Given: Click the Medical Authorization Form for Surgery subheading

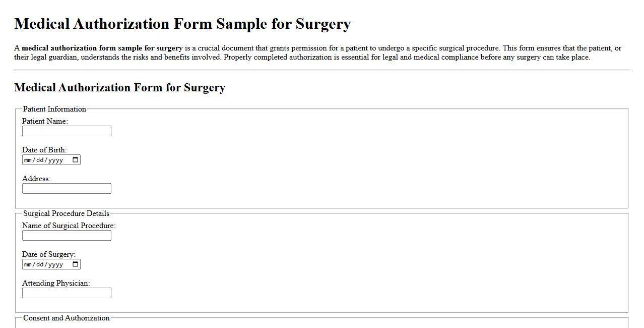Looking at the screenshot, I should click(119, 87).
